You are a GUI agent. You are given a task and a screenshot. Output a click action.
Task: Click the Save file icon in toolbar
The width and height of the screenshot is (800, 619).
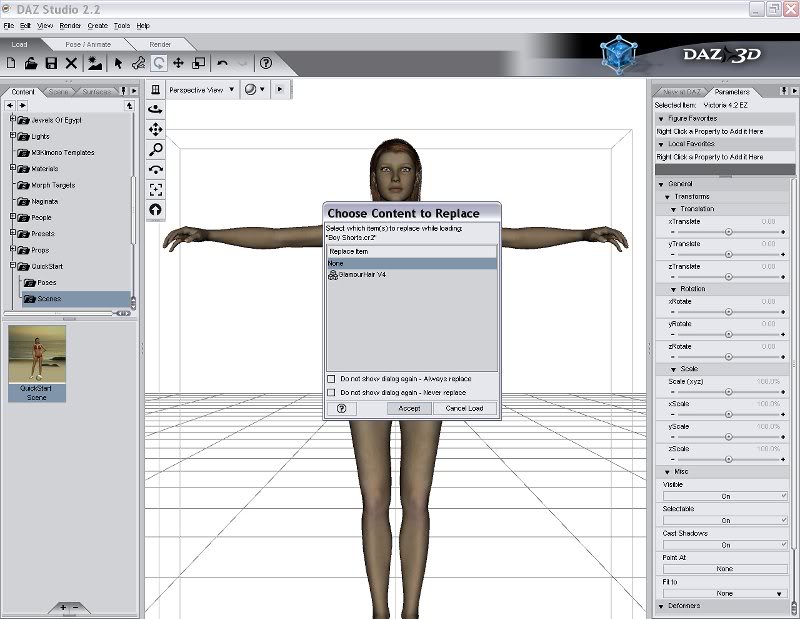coord(51,63)
